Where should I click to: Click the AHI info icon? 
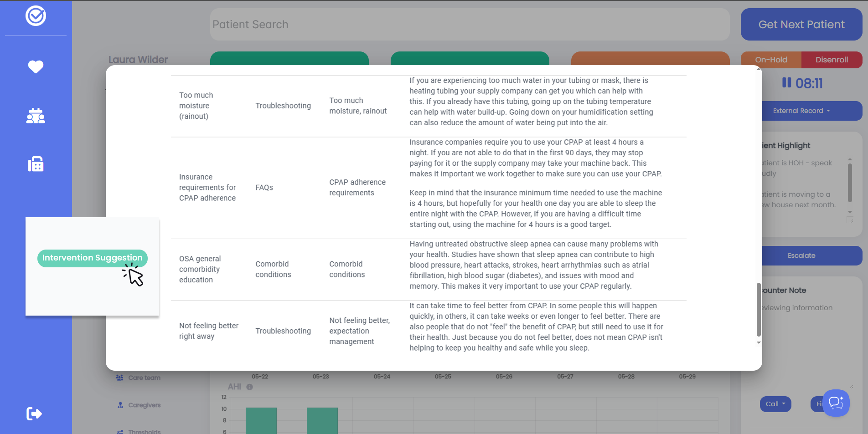pyautogui.click(x=249, y=387)
